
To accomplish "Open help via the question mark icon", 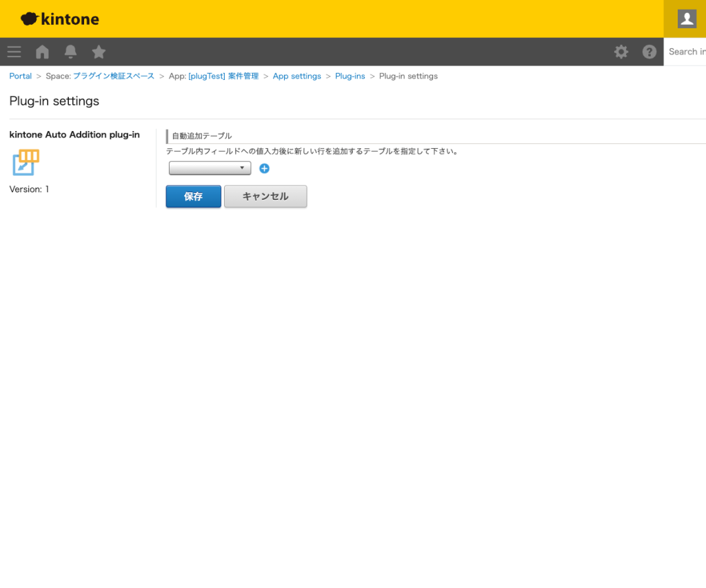I will point(649,52).
